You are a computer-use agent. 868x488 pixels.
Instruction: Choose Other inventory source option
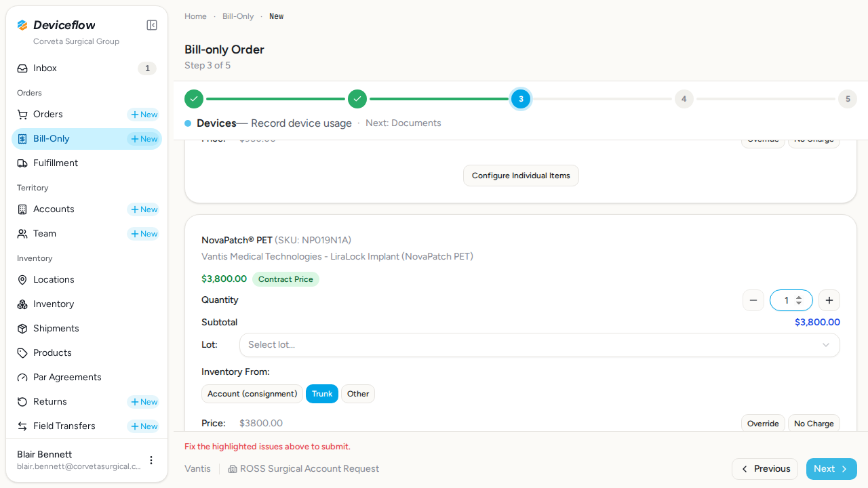pos(358,394)
